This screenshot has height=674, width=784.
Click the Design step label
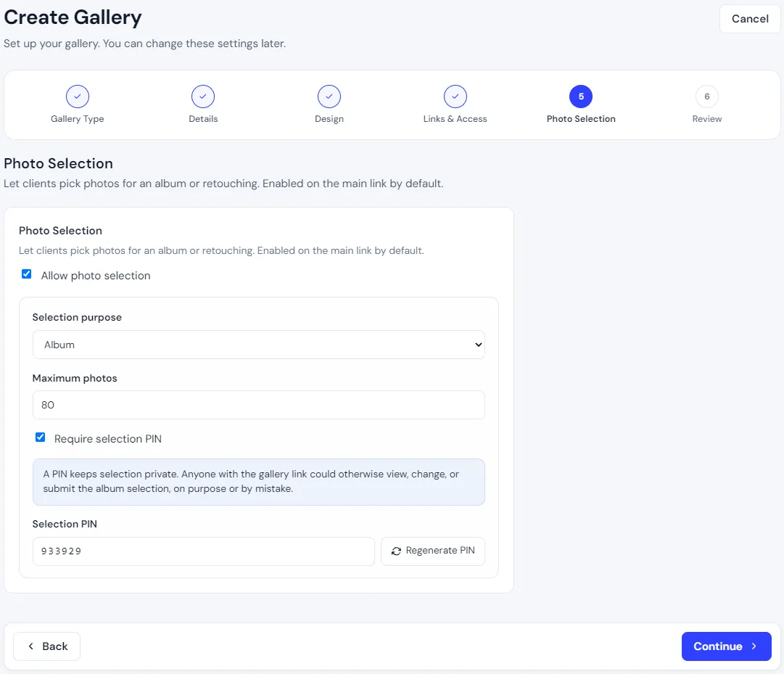(x=329, y=119)
